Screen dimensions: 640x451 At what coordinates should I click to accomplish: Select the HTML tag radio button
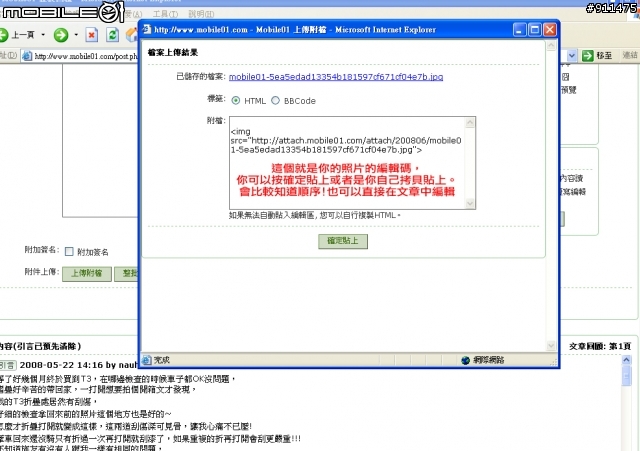tap(236, 100)
